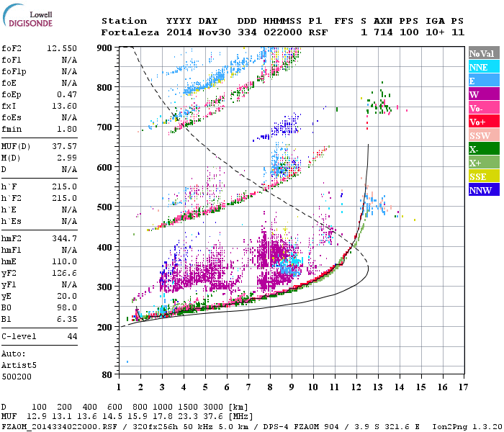Click the day number 334
Screen dimensions: 504x432
pos(247,32)
